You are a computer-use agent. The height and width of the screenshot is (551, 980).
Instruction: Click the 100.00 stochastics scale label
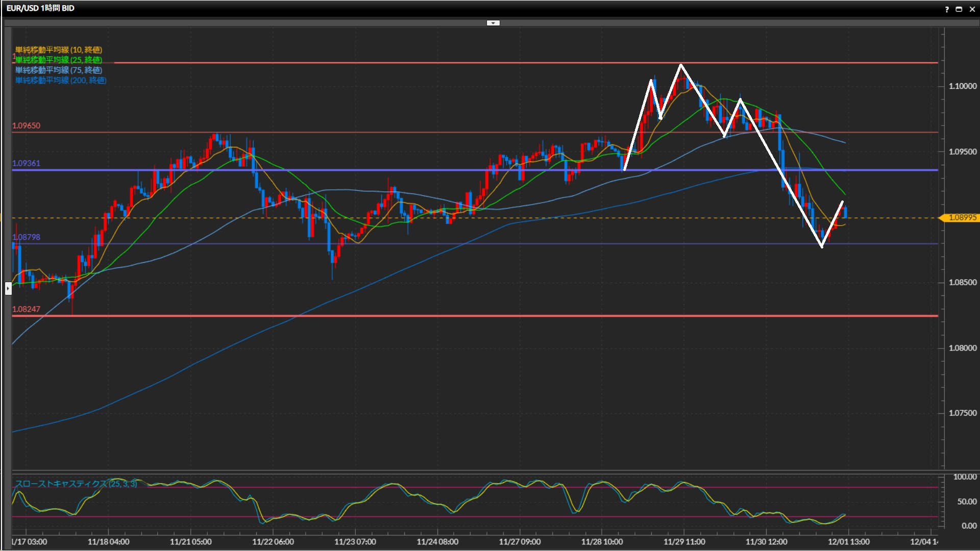pyautogui.click(x=964, y=477)
